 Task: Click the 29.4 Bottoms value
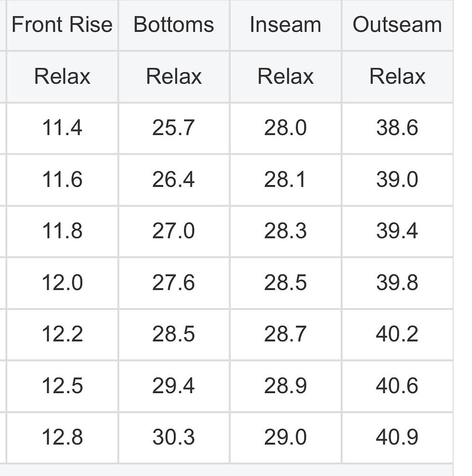click(174, 386)
